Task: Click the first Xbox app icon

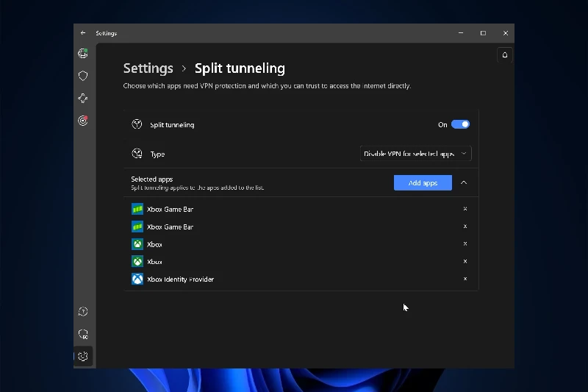Action: [137, 244]
